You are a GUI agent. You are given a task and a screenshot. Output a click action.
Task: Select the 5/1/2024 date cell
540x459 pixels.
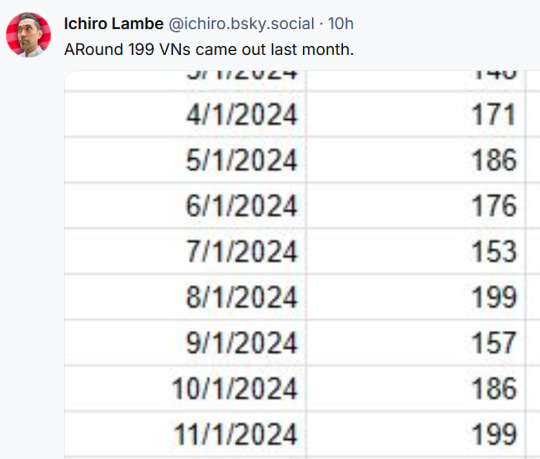click(185, 160)
